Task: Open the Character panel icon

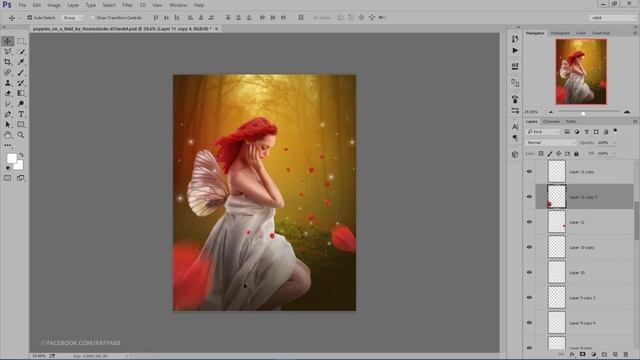Action: [515, 127]
